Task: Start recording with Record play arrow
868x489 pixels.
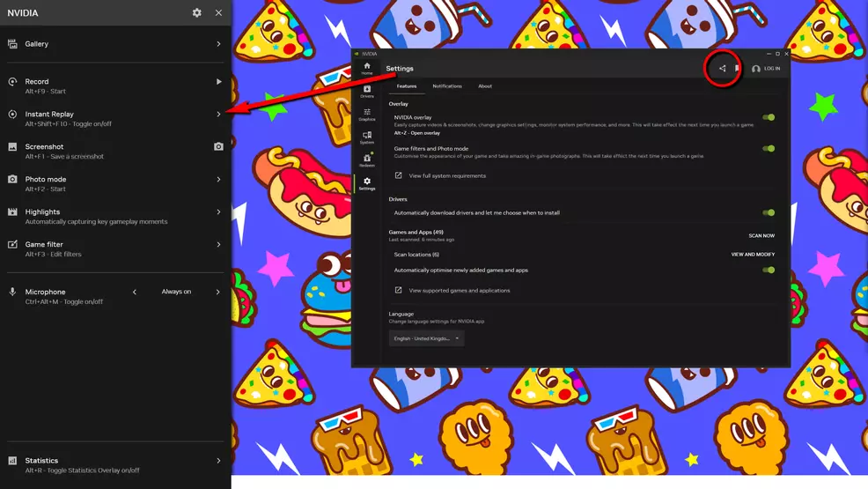Action: click(218, 81)
